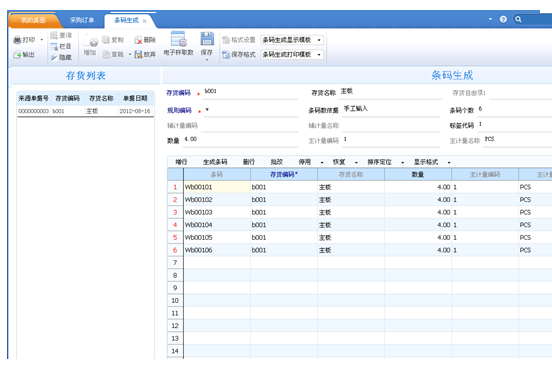Click the 打印 printer icon
This screenshot has width=552, height=369.
click(17, 40)
